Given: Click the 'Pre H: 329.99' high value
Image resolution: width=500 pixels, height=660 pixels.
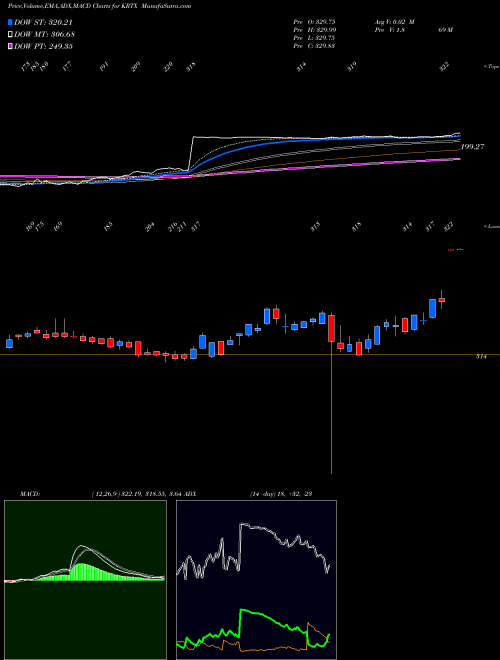Looking at the screenshot, I should pos(314,30).
